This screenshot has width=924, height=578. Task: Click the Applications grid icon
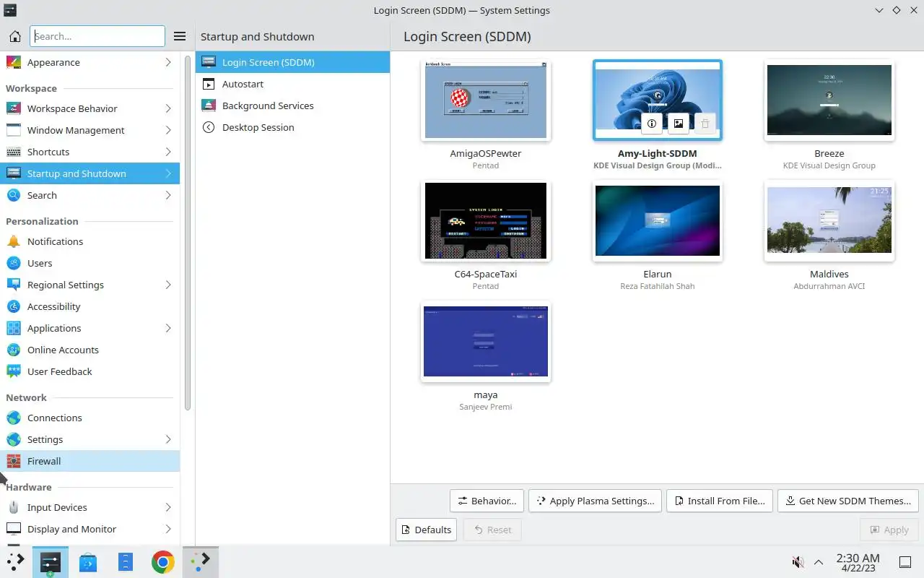14,328
